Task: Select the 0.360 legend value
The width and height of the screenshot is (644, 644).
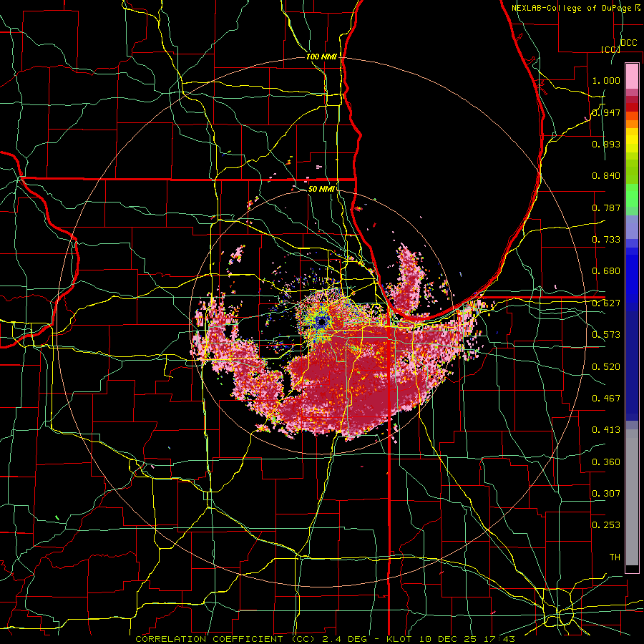Action: pos(606,462)
